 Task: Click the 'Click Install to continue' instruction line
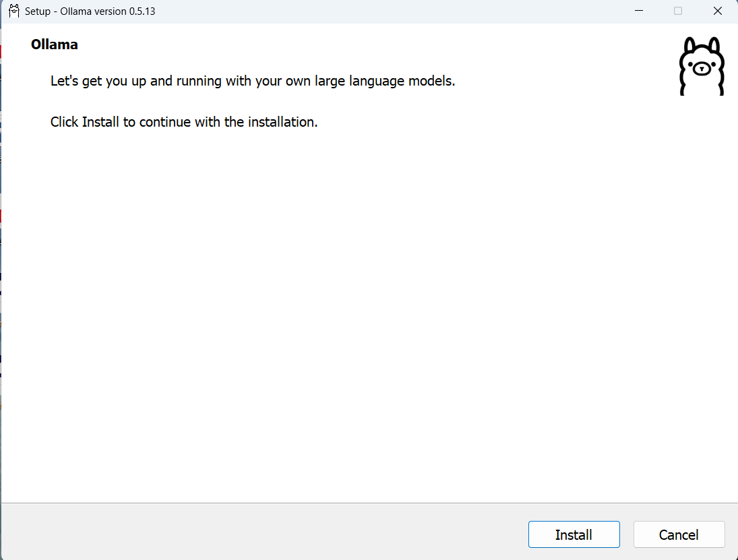pos(184,122)
